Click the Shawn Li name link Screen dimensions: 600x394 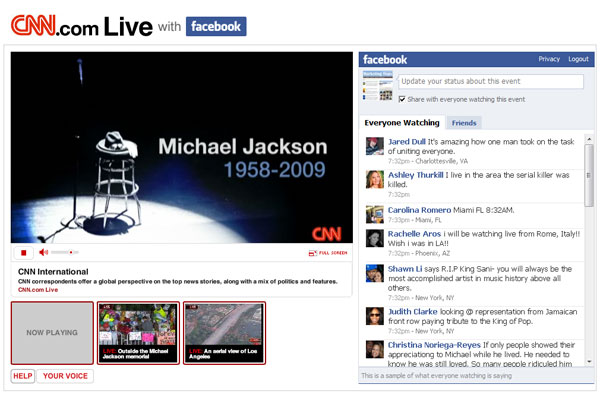[405, 269]
